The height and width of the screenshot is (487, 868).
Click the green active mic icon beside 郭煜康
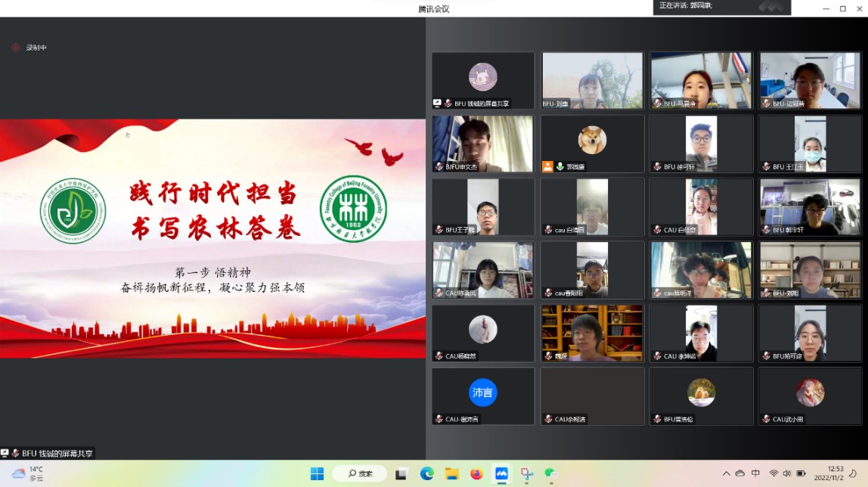click(560, 166)
